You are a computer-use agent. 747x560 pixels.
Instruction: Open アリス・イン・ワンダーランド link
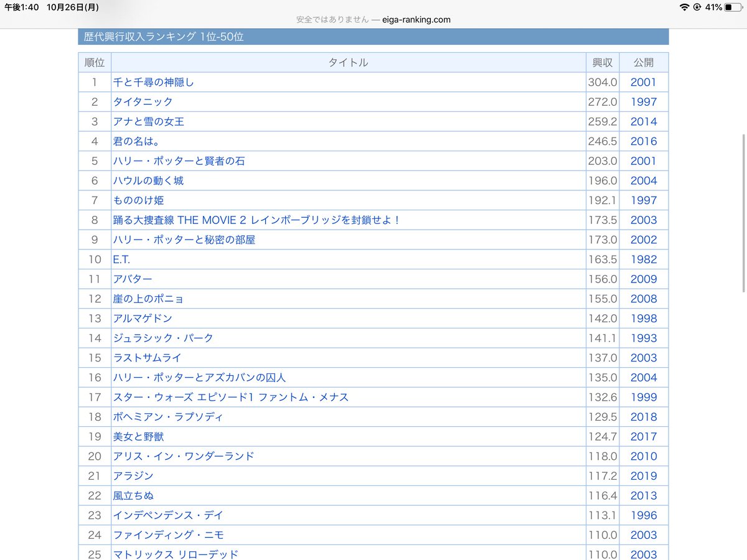[x=184, y=456]
